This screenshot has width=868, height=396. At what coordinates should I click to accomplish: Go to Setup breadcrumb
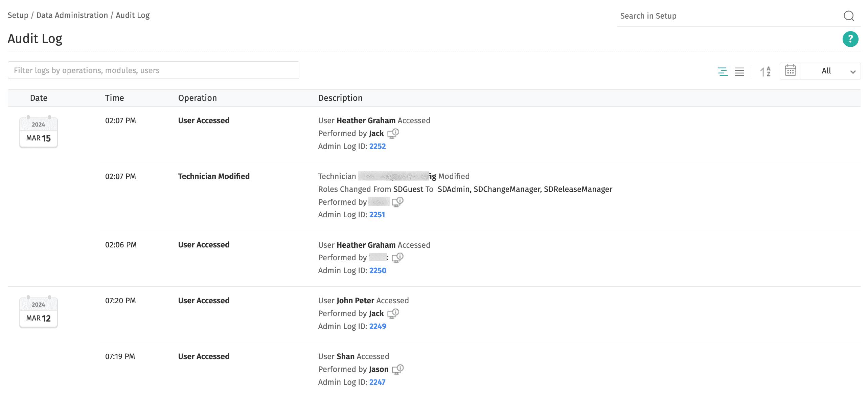click(18, 15)
